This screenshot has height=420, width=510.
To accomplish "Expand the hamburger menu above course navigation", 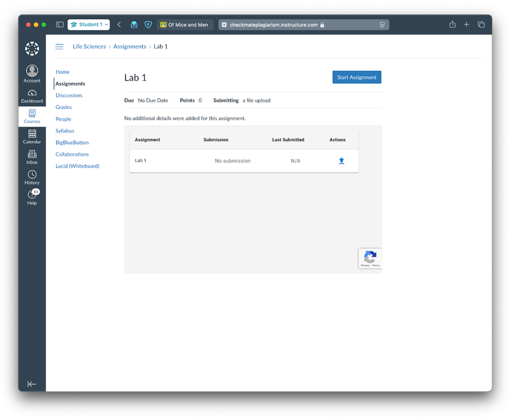I will pos(59,46).
